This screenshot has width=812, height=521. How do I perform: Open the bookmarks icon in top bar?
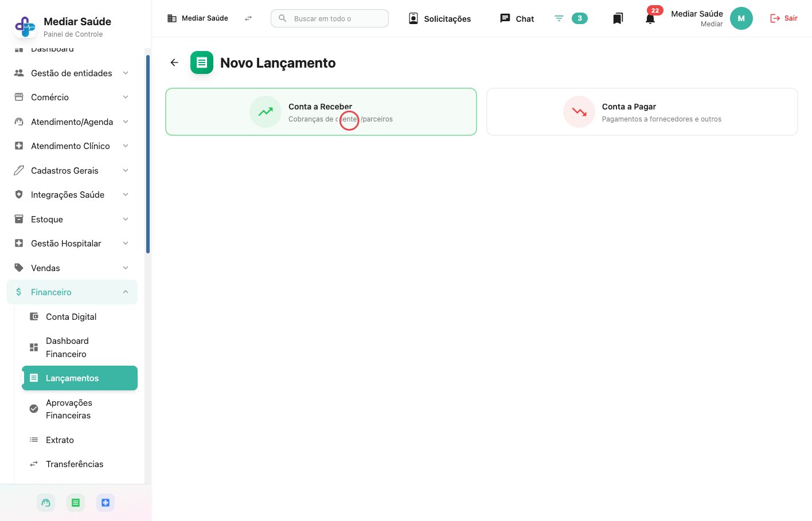pyautogui.click(x=618, y=19)
